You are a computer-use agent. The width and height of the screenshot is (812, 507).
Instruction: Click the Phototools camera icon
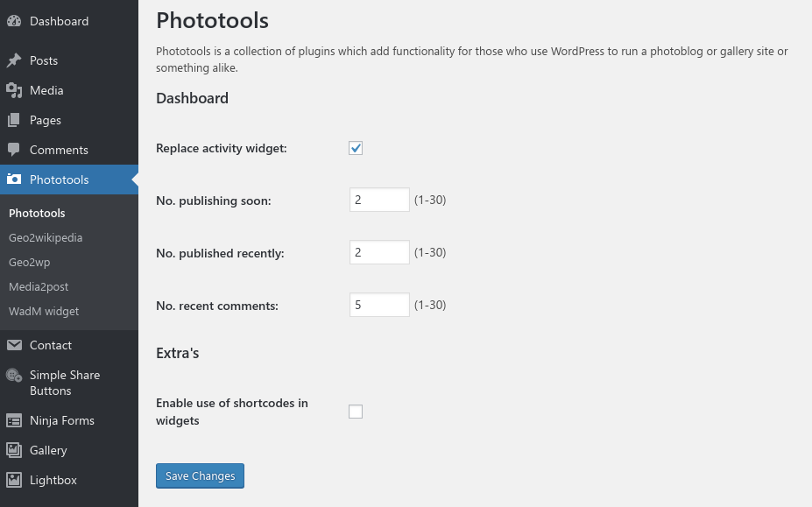[x=14, y=180]
